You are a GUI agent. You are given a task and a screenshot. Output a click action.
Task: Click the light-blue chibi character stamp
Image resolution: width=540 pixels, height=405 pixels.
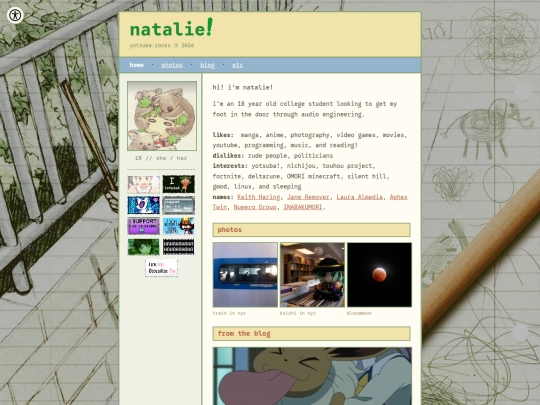pyautogui.click(x=178, y=226)
